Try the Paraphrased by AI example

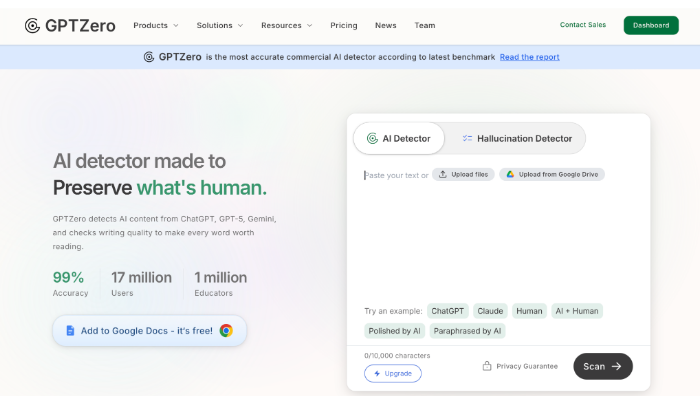coord(467,331)
